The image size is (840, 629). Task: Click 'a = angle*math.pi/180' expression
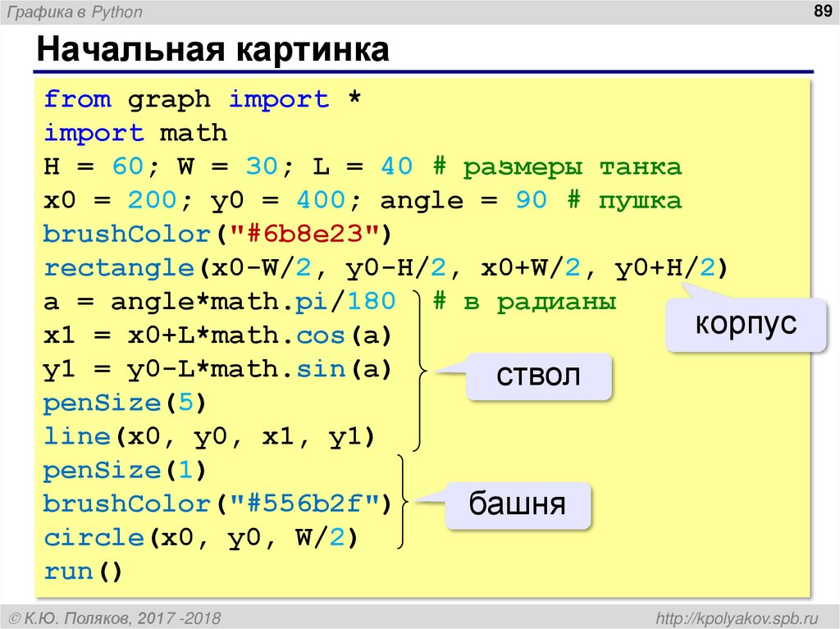click(x=220, y=302)
